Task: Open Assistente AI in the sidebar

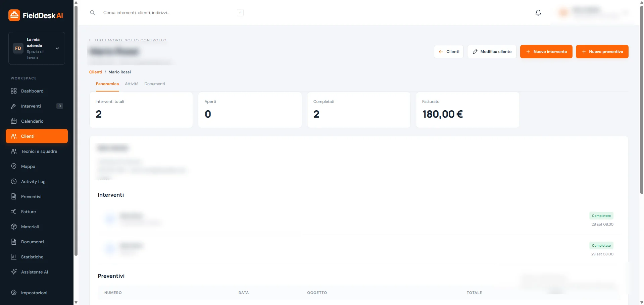Action: 37,272
